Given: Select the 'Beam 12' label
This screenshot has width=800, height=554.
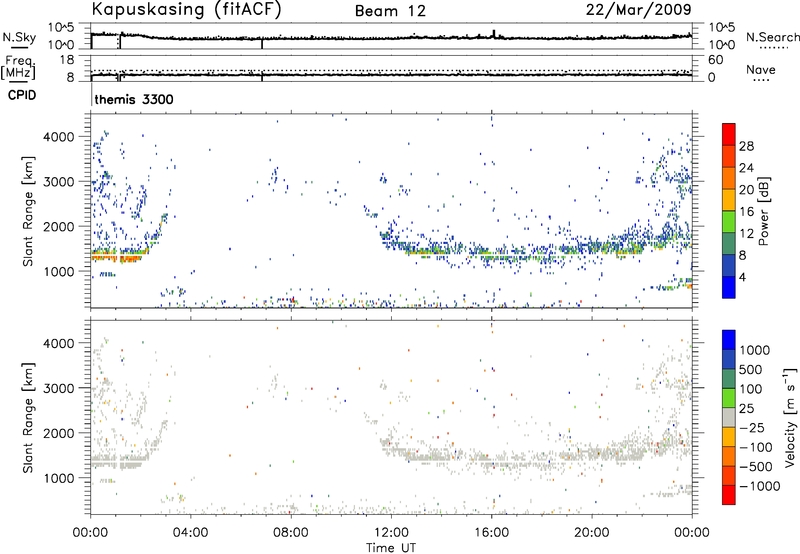Looking at the screenshot, I should tap(390, 11).
